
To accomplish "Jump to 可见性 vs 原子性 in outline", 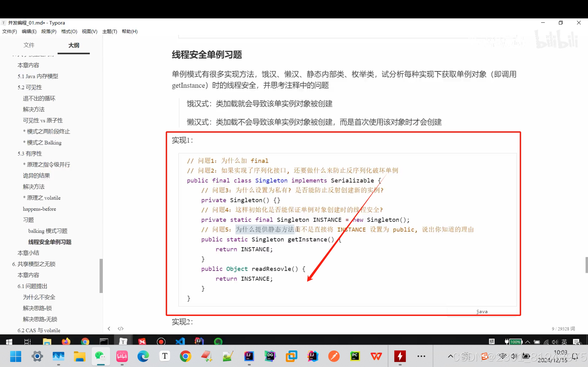I will (x=43, y=120).
